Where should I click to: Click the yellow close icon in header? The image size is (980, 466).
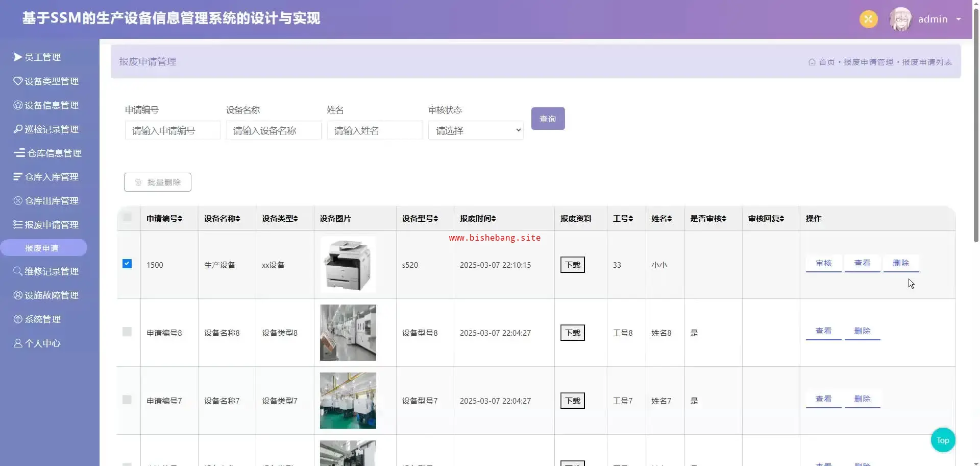pos(868,19)
